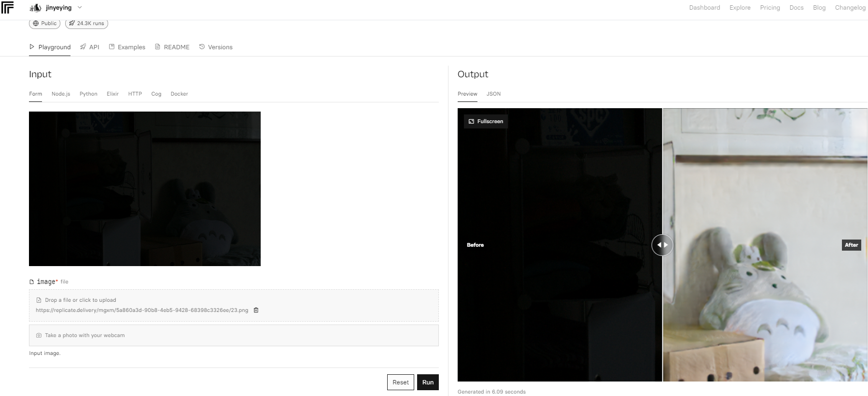Click the Examples tab icon
The height and width of the screenshot is (396, 868).
click(x=112, y=47)
